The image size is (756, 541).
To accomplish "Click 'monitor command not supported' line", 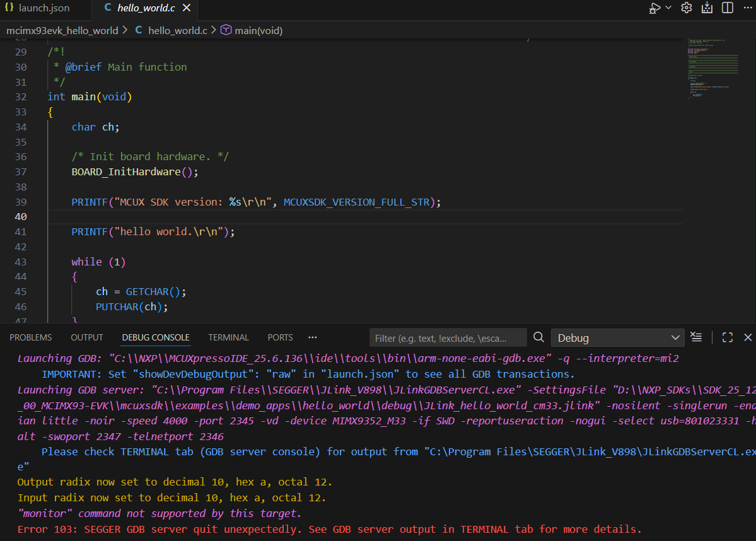I will click(160, 513).
